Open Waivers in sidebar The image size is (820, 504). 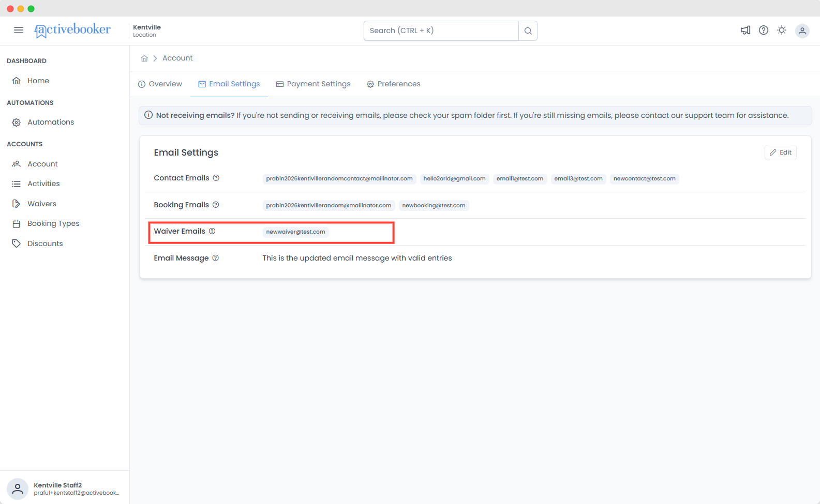42,204
